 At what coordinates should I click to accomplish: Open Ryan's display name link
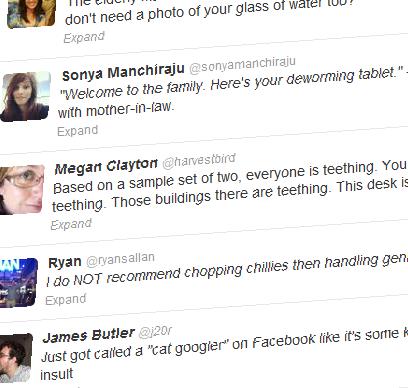point(65,262)
